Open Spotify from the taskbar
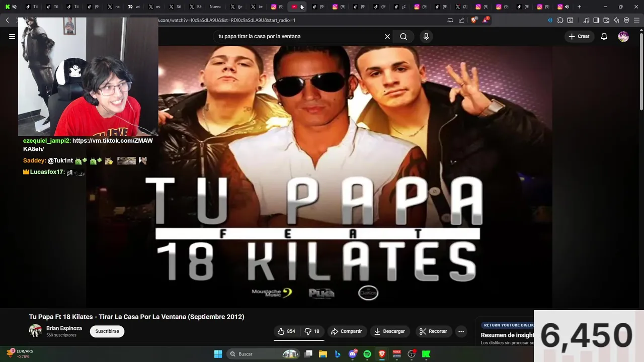644x362 pixels. click(x=367, y=354)
